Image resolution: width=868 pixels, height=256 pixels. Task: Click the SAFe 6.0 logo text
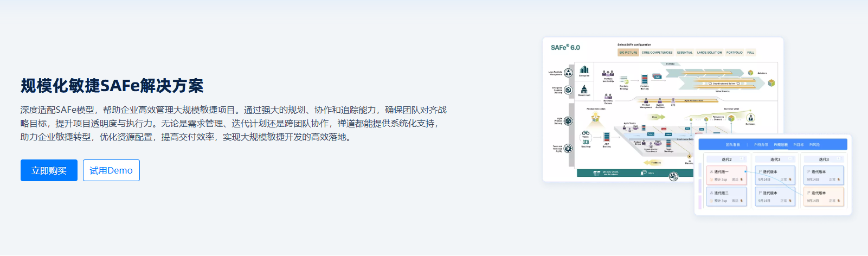pyautogui.click(x=565, y=48)
